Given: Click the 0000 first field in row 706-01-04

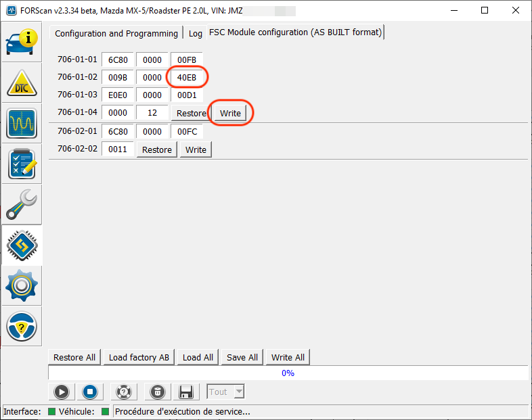Looking at the screenshot, I should [118, 112].
